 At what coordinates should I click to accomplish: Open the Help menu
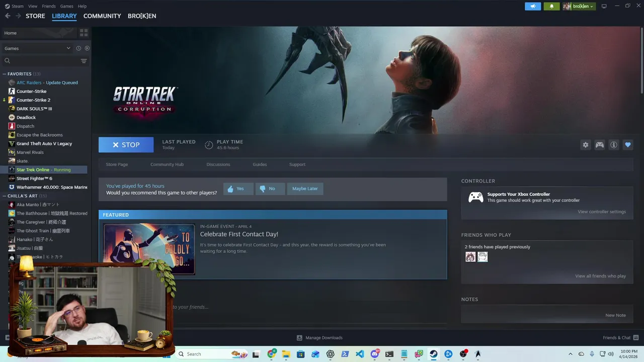point(82,6)
